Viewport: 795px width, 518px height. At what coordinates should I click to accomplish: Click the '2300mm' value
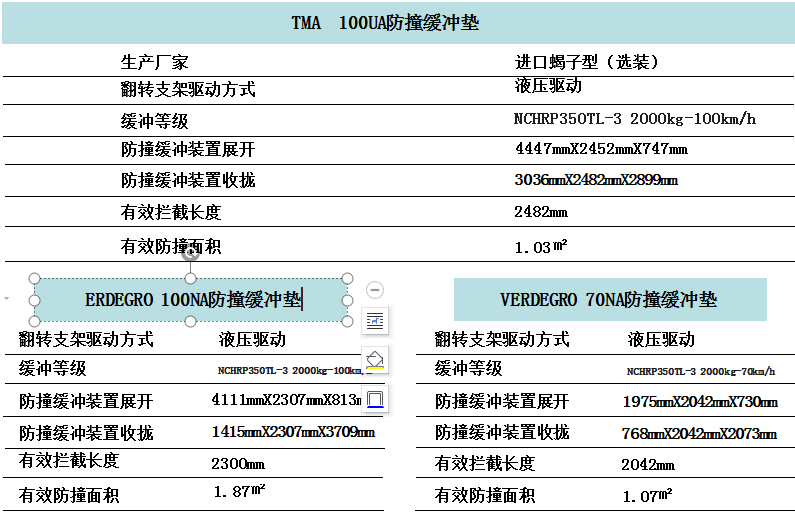238,463
